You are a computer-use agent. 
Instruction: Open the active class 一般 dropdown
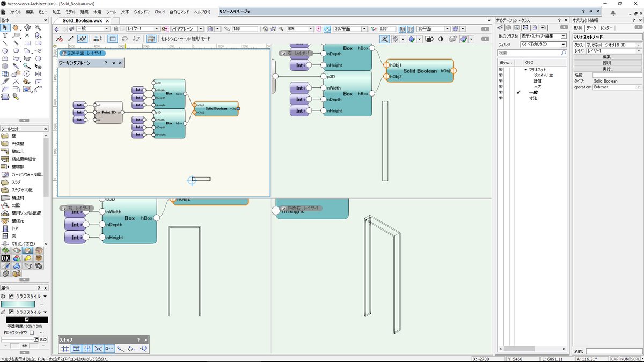[92, 29]
